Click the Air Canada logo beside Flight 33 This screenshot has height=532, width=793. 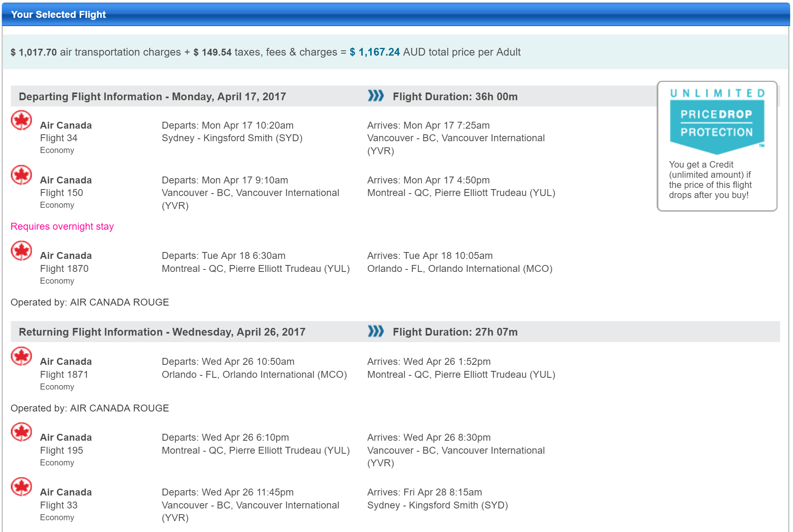coord(21,487)
